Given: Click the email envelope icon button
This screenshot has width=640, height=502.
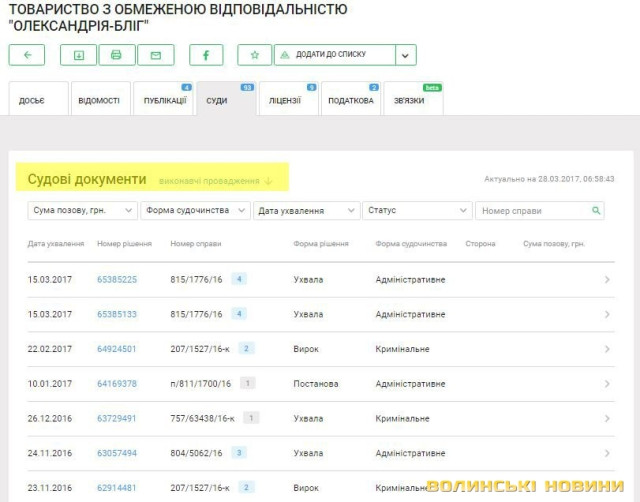Looking at the screenshot, I should click(x=155, y=55).
